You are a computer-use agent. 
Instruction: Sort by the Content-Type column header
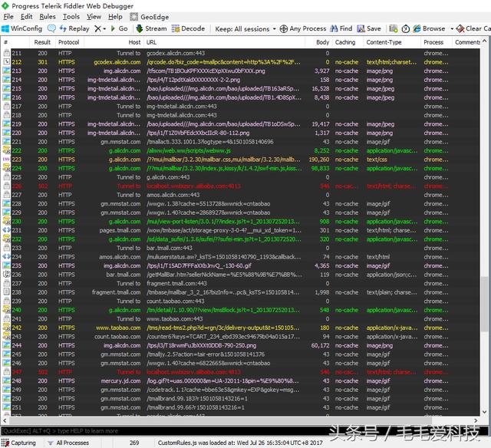(391, 42)
